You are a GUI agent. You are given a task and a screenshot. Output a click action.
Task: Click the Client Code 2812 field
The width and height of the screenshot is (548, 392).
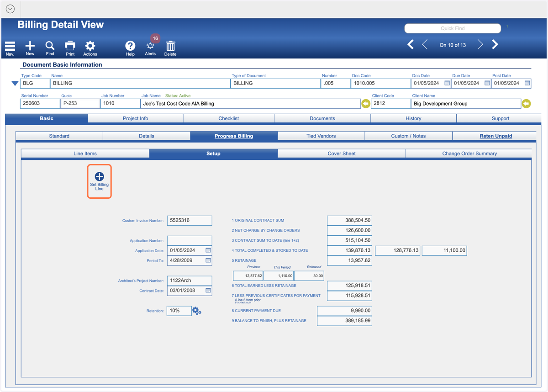[x=391, y=104]
